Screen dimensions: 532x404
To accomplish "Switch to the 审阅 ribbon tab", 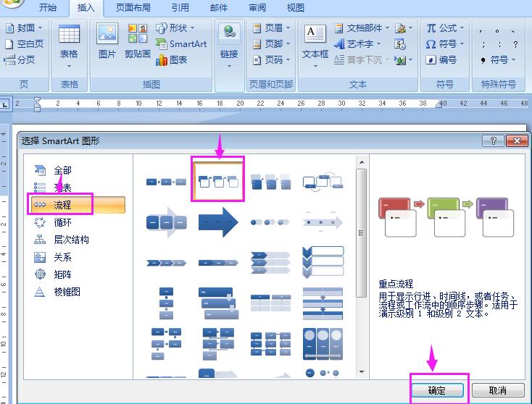I will [x=257, y=7].
